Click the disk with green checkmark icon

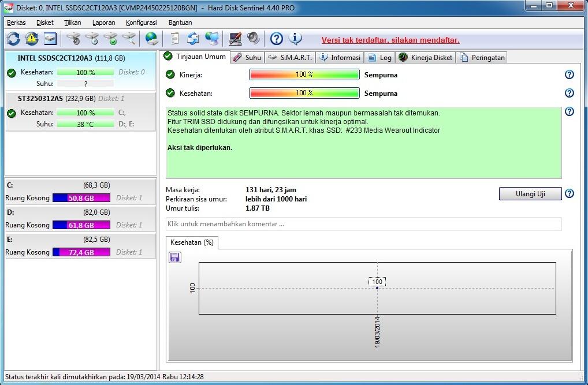[x=110, y=39]
